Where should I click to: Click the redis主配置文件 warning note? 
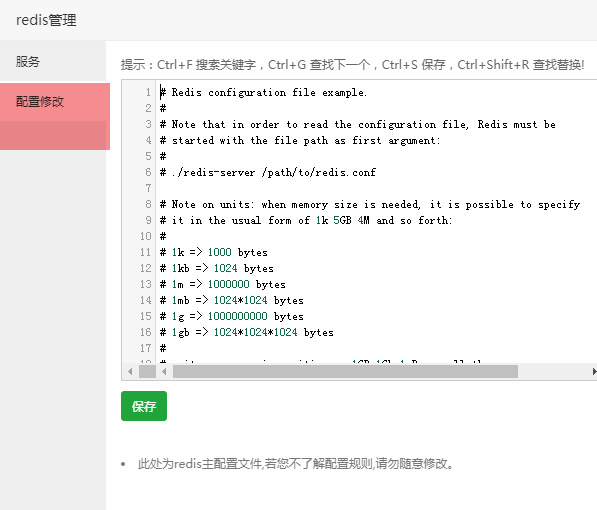(295, 464)
